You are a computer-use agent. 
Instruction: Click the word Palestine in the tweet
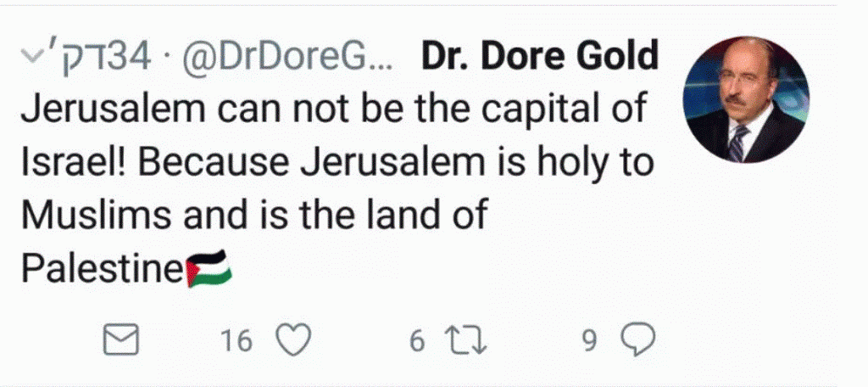[x=103, y=269]
